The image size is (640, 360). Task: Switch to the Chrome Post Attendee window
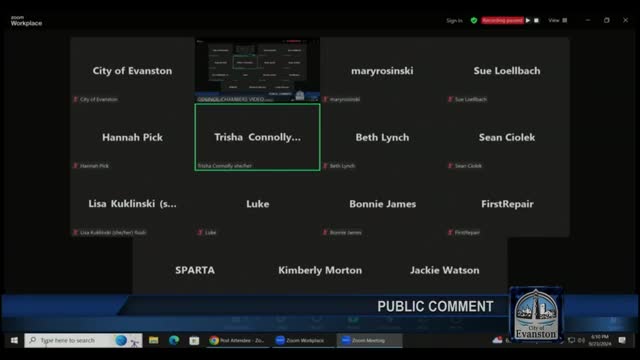point(238,340)
